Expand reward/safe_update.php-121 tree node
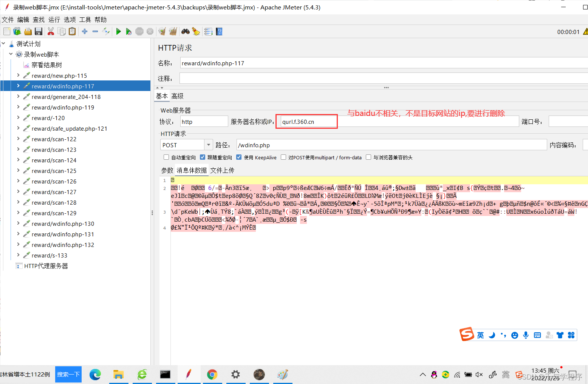The height and width of the screenshot is (384, 588). pyautogui.click(x=18, y=128)
